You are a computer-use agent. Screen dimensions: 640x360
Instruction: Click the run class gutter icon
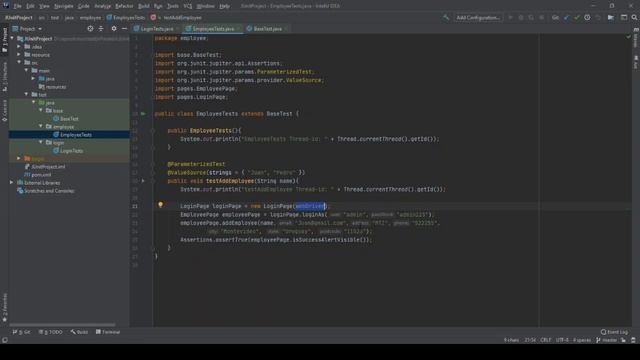(143, 114)
